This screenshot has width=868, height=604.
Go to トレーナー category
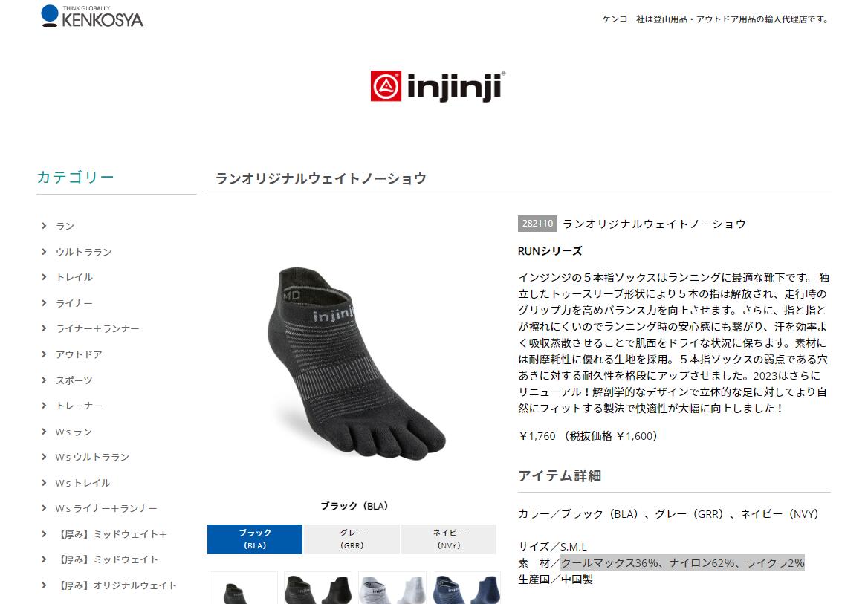coord(79,406)
